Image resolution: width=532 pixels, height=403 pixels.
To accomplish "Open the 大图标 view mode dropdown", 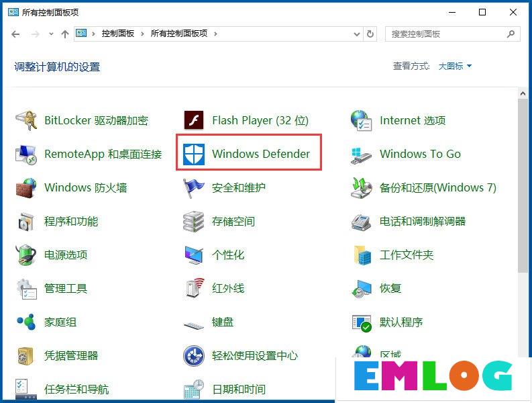I will 455,66.
